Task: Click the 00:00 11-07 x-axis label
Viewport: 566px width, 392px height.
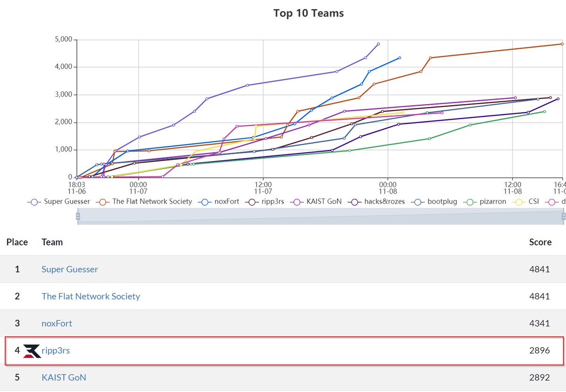Action: click(x=139, y=188)
